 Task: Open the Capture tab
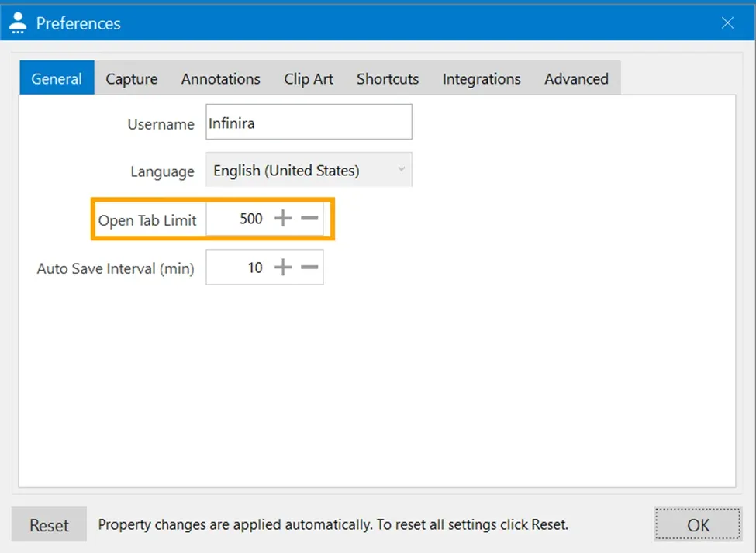[131, 78]
